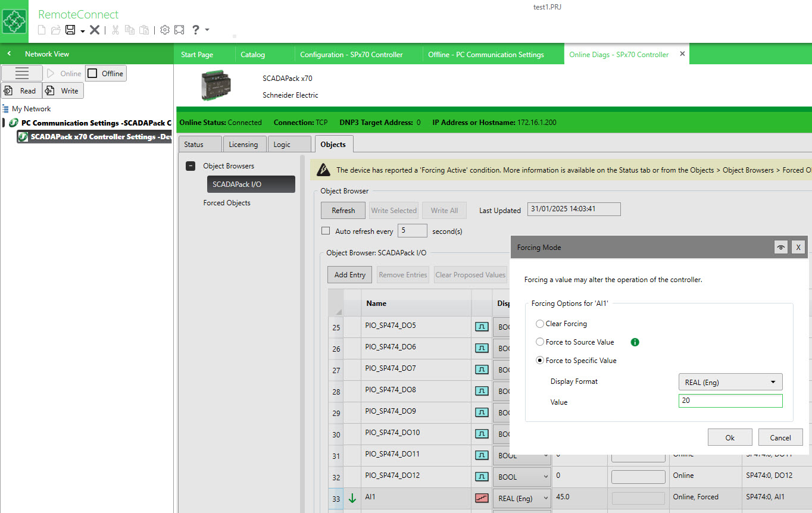Open the Display Format dropdown
Viewport: 812px width, 513px height.
click(x=730, y=382)
